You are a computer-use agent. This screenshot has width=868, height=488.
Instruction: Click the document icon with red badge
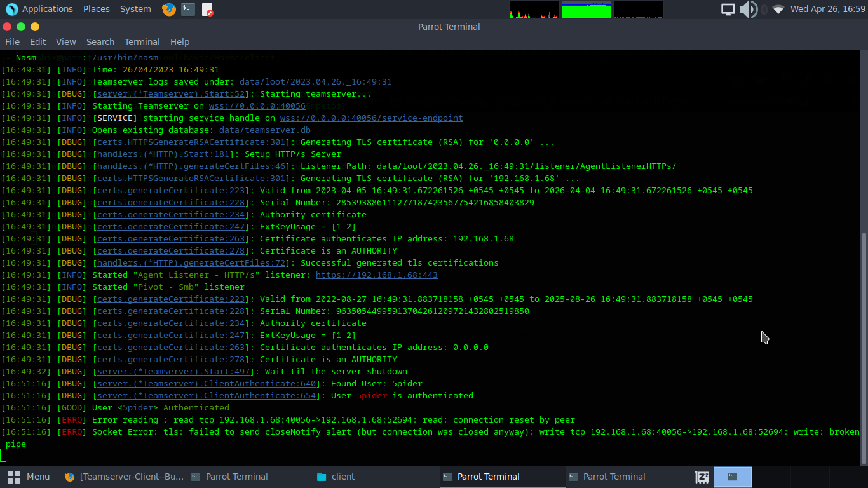click(208, 9)
